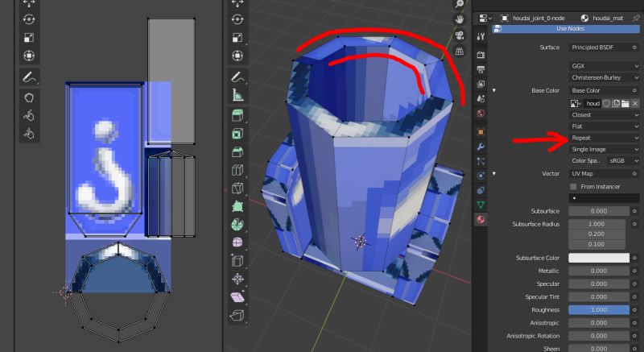Click the Subsurface Color white swatch
The height and width of the screenshot is (352, 644).
pos(599,258)
